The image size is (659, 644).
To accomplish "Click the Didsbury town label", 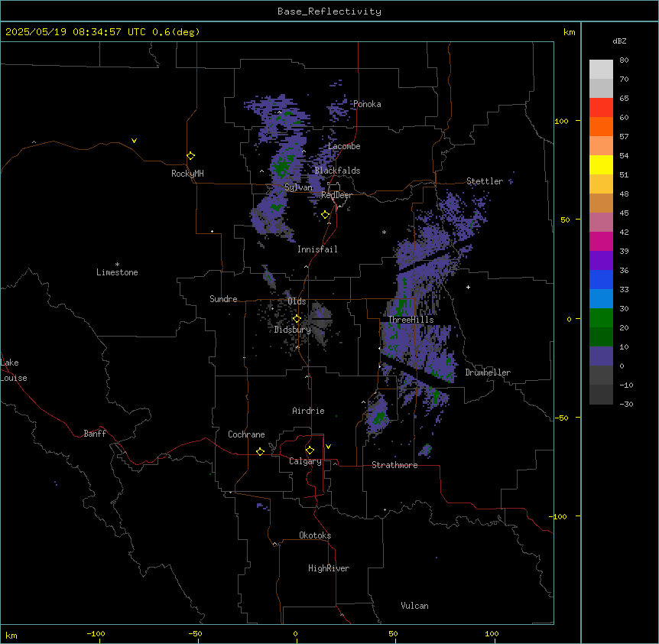I will [x=293, y=330].
